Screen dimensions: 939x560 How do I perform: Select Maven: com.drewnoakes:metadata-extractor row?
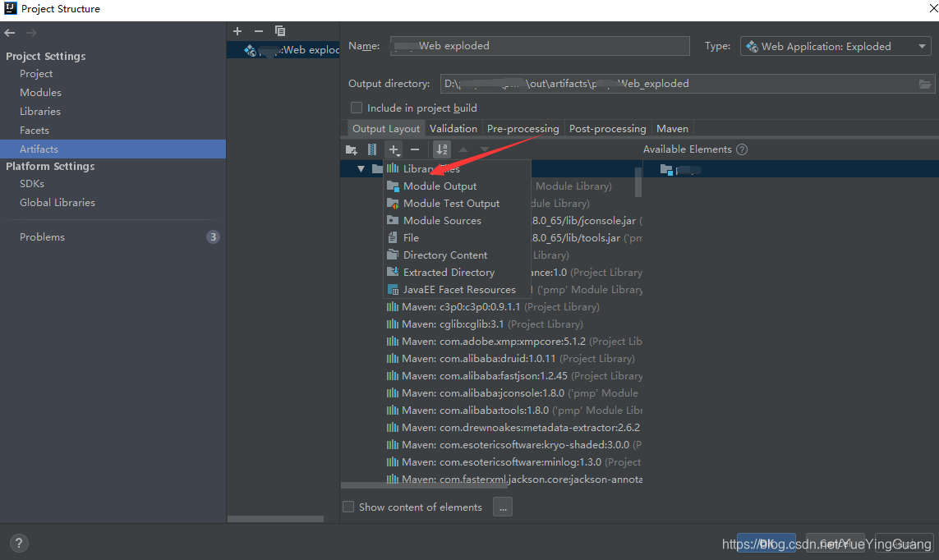coord(513,429)
